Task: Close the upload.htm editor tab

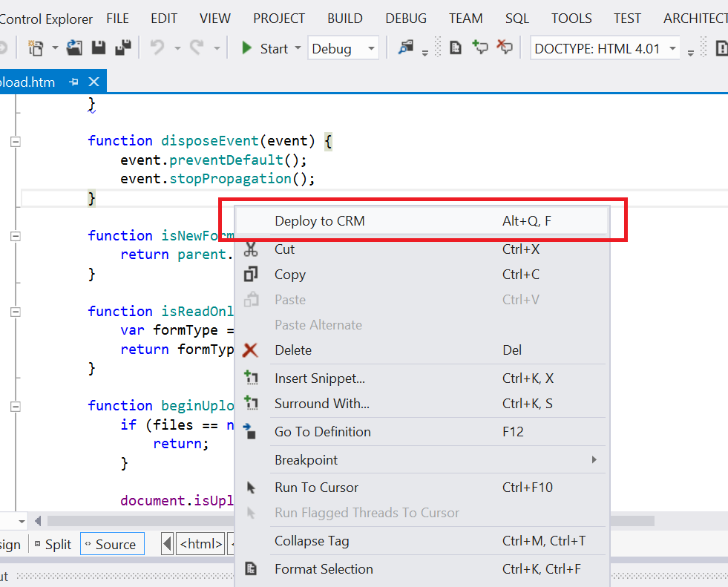Action: coord(94,82)
